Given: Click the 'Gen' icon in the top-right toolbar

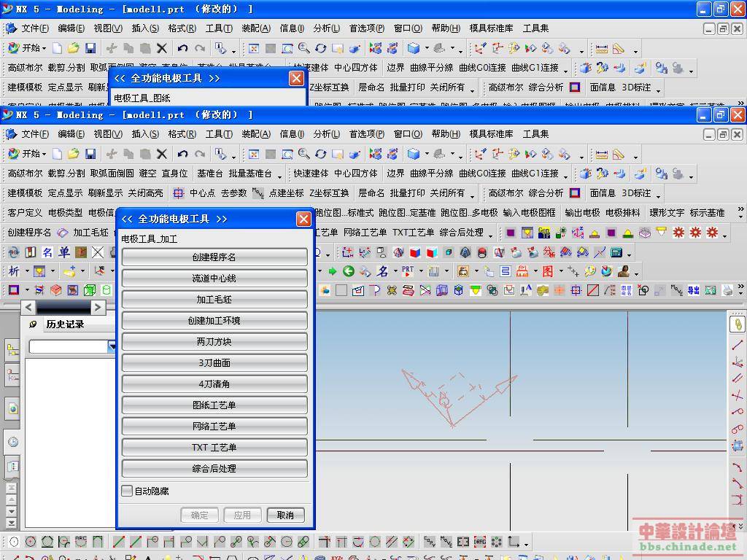Looking at the screenshot, I should tap(544, 233).
